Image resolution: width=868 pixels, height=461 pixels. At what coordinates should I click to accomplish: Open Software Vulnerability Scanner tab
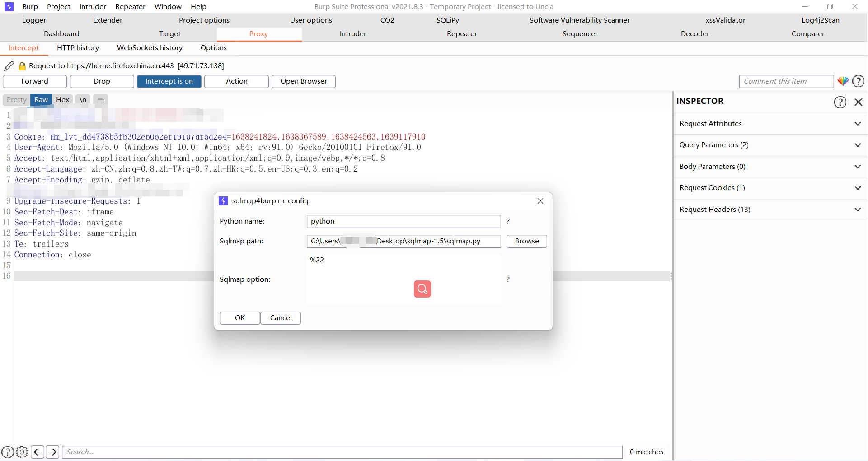click(580, 20)
